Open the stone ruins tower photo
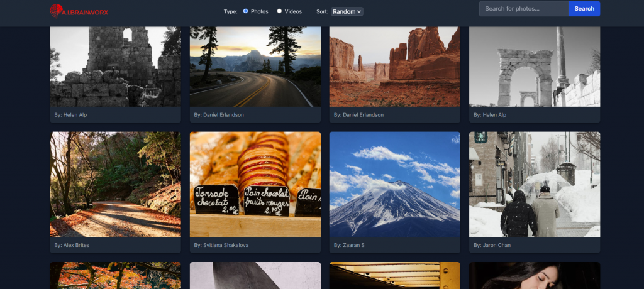This screenshot has height=289, width=644. [x=115, y=66]
